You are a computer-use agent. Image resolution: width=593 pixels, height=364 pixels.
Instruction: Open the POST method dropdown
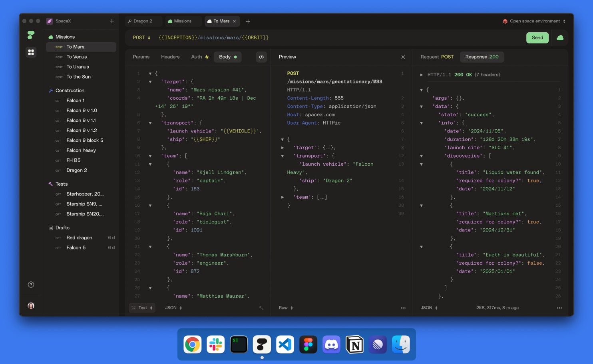pyautogui.click(x=141, y=38)
